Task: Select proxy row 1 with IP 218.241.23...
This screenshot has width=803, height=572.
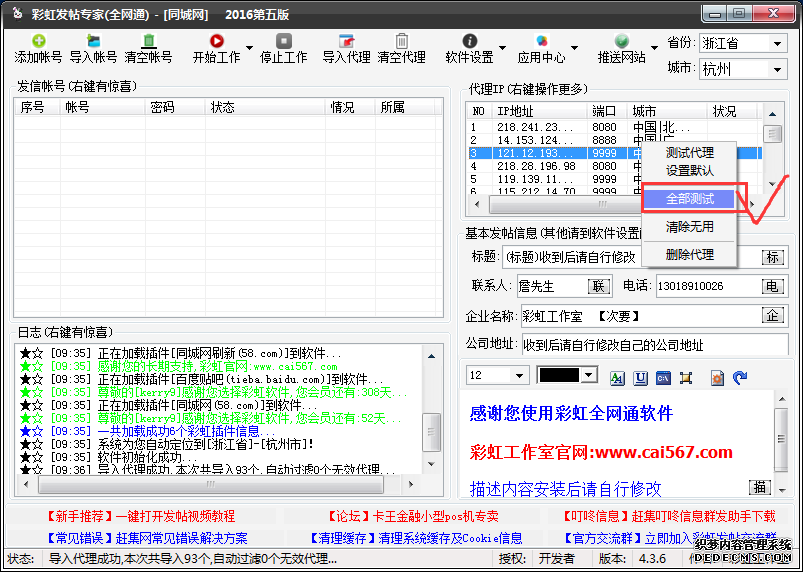Action: [x=614, y=126]
